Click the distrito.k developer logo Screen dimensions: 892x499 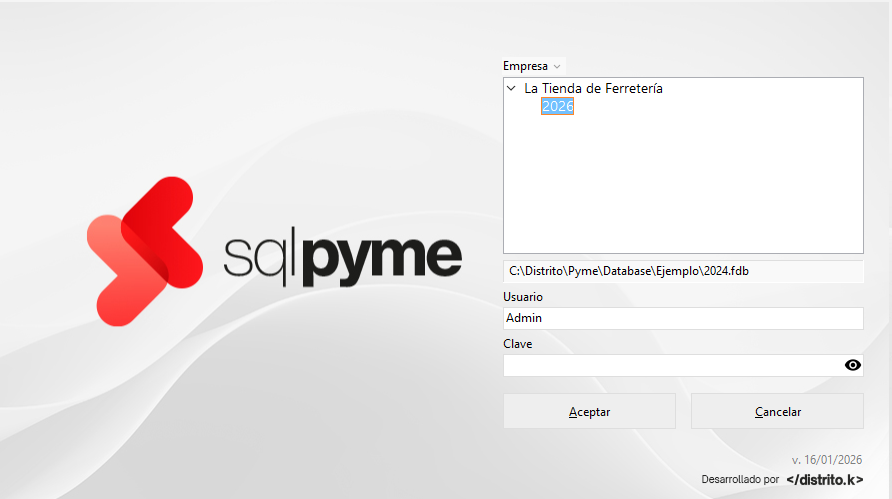(x=825, y=480)
